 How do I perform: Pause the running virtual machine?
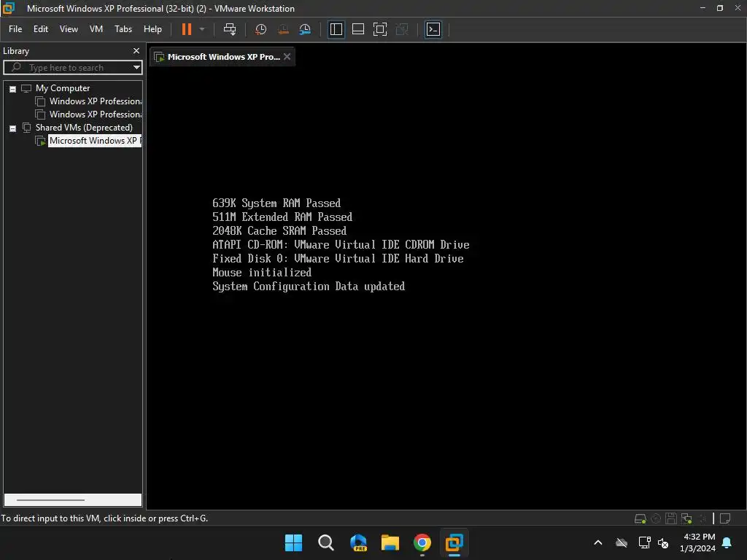[186, 29]
